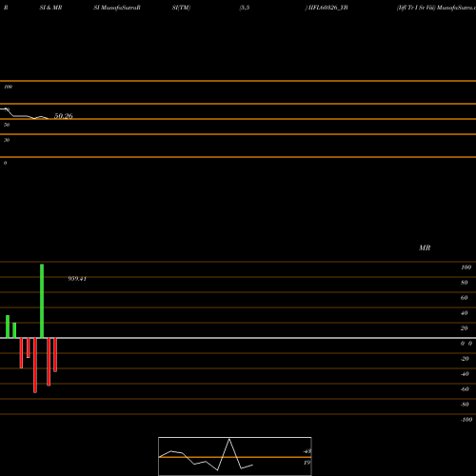
Task: Click the RSI 100 axis label
Action: click(x=9, y=87)
